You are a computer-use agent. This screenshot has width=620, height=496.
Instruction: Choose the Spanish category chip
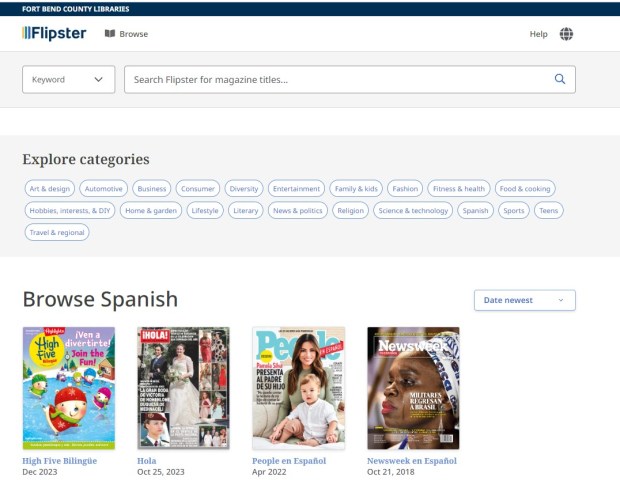tap(475, 211)
